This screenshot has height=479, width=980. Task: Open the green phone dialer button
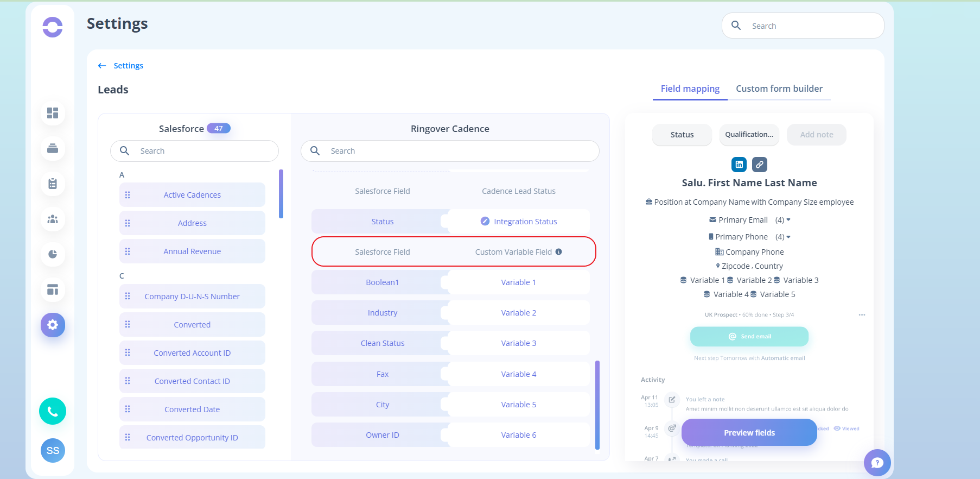[x=53, y=411]
